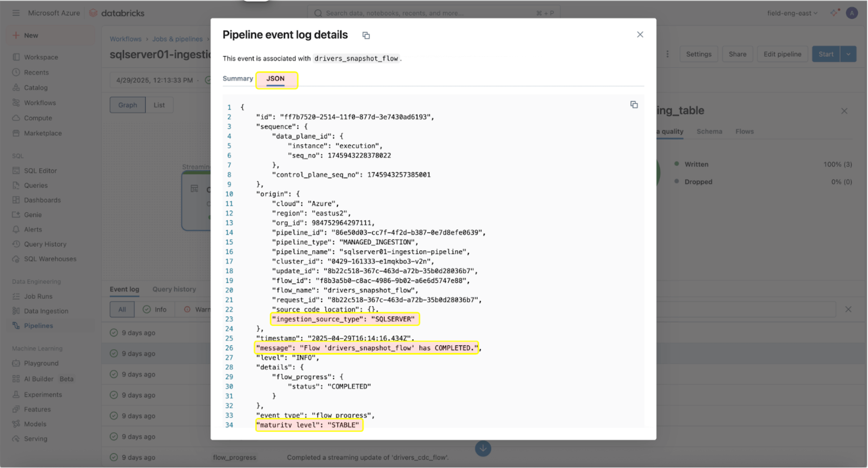This screenshot has height=468, width=868.
Task: Click the copy icon beside dialog title
Action: point(366,36)
